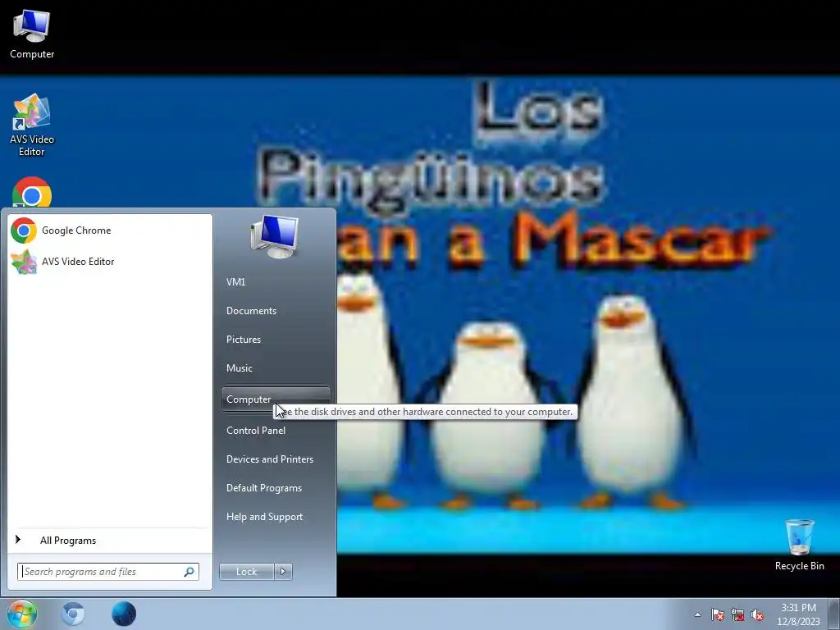This screenshot has height=630, width=840.
Task: Open the clock showing 3:31 PM
Action: [x=798, y=614]
